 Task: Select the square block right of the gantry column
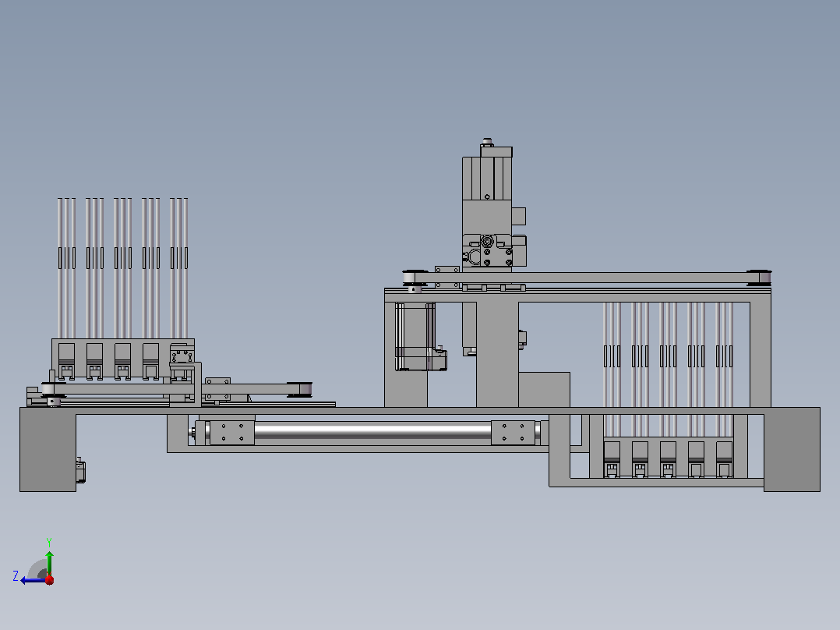[544, 390]
